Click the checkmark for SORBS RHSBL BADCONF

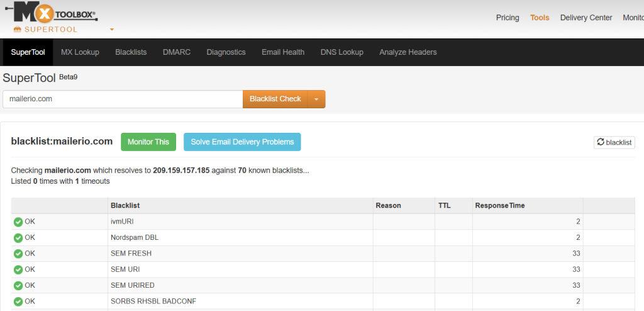point(18,302)
